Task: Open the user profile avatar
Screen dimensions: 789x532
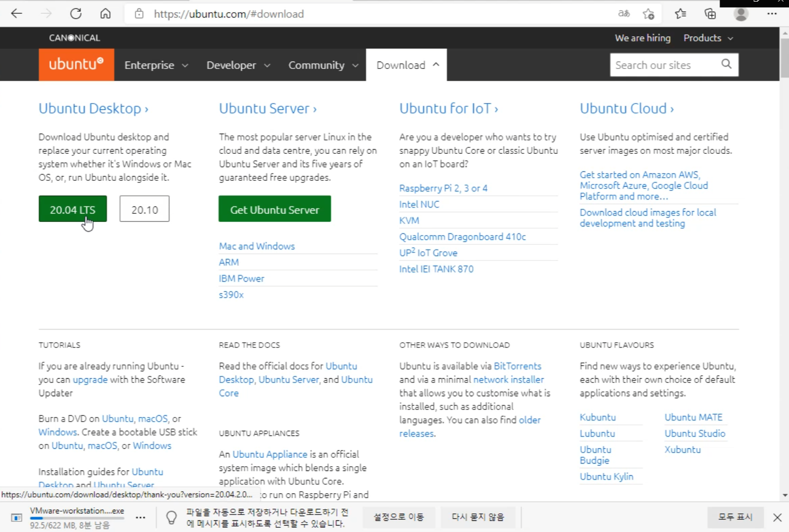Action: [x=741, y=14]
